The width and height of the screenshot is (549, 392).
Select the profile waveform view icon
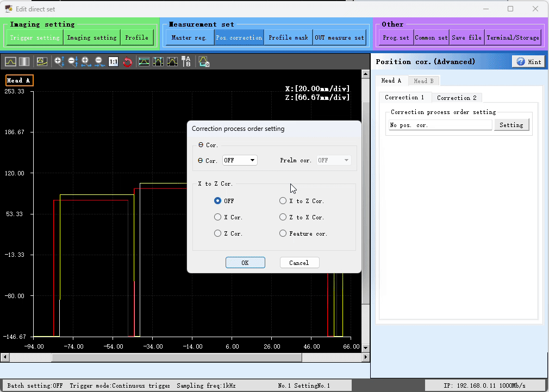(10, 62)
